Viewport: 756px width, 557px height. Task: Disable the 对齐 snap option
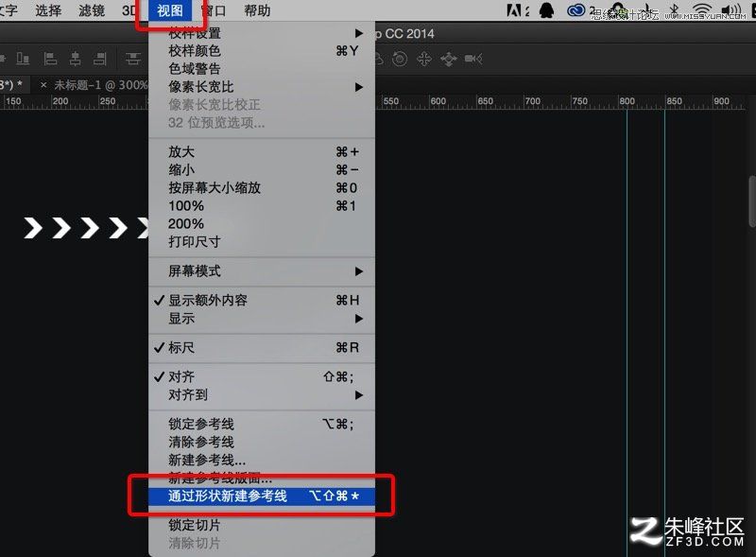tap(262, 376)
